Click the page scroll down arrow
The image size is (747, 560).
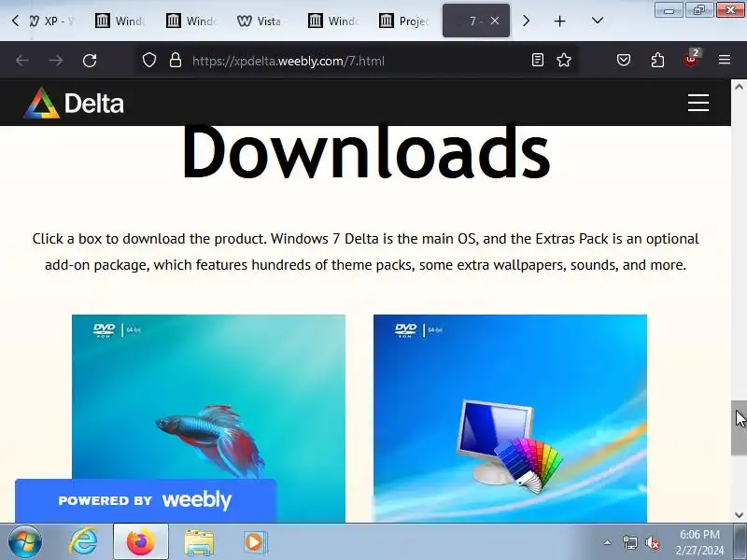[739, 515]
